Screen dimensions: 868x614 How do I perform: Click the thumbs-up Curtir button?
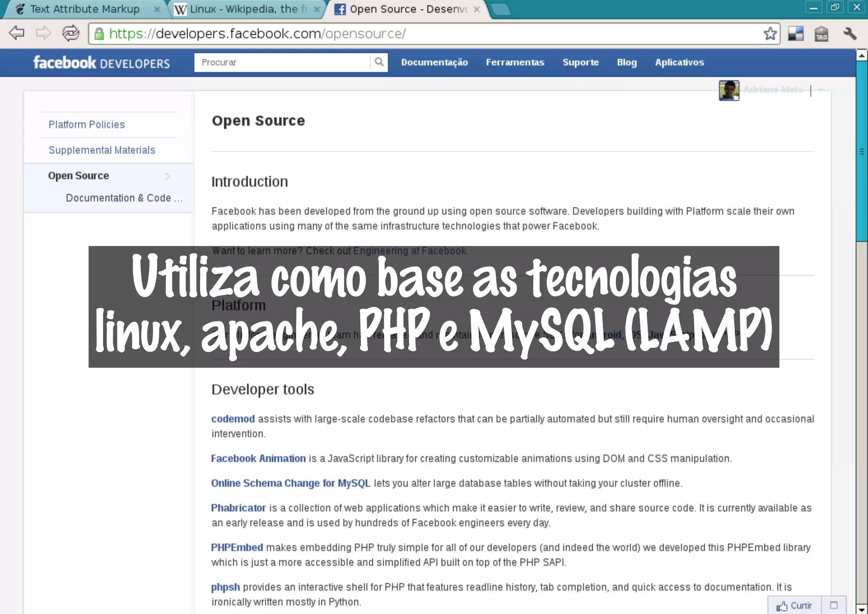tap(794, 606)
